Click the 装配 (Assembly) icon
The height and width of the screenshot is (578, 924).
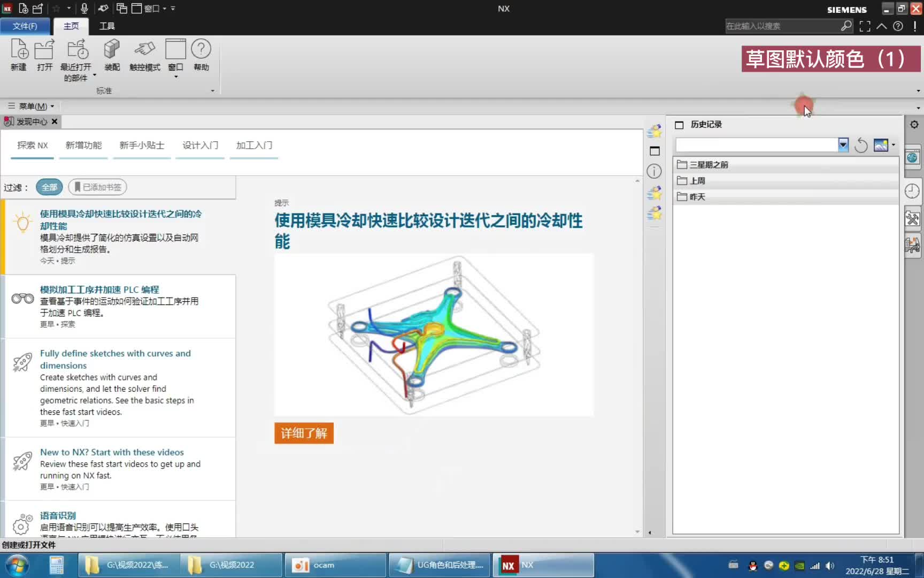[112, 55]
